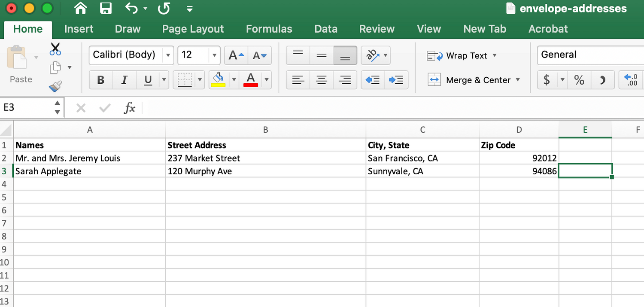The width and height of the screenshot is (644, 307).
Task: Click the Increase Font Size icon
Action: (236, 55)
